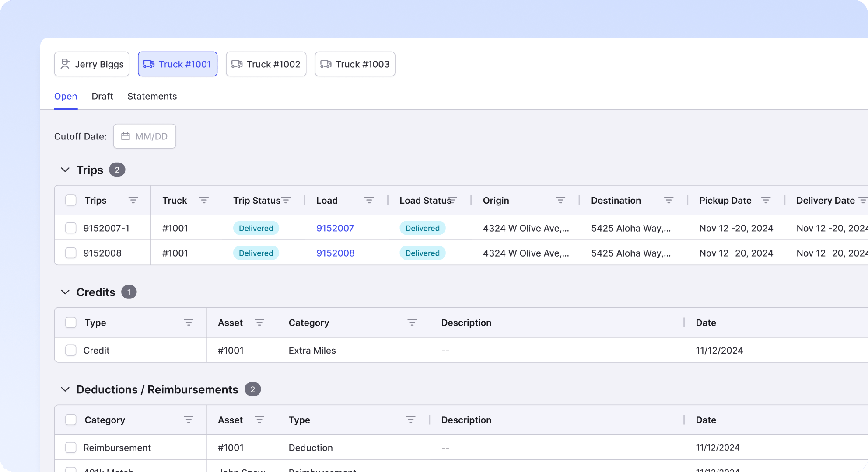The image size is (868, 472).
Task: Click the Credits count badge
Action: pos(129,292)
